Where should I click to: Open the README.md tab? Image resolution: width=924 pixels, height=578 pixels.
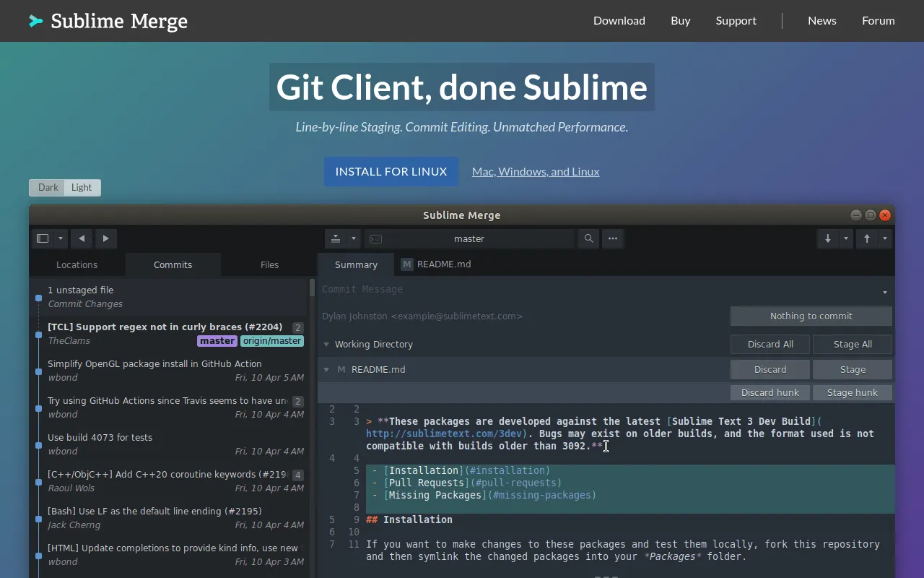click(436, 264)
